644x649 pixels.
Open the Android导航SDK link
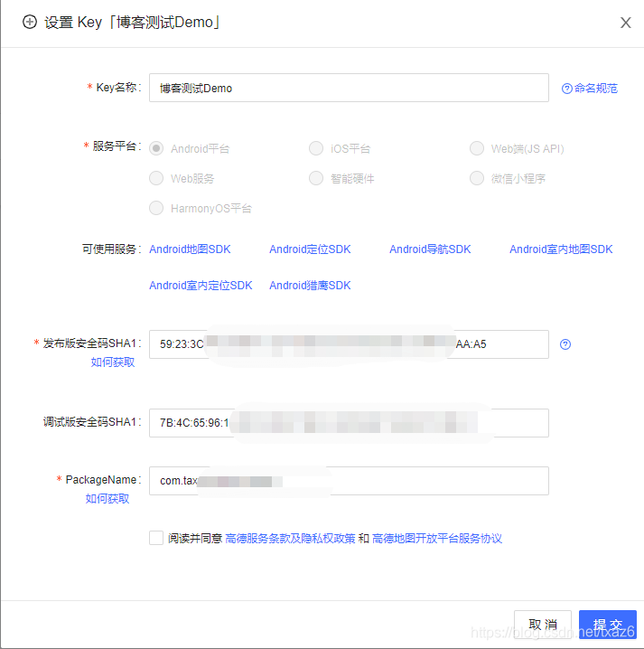430,249
